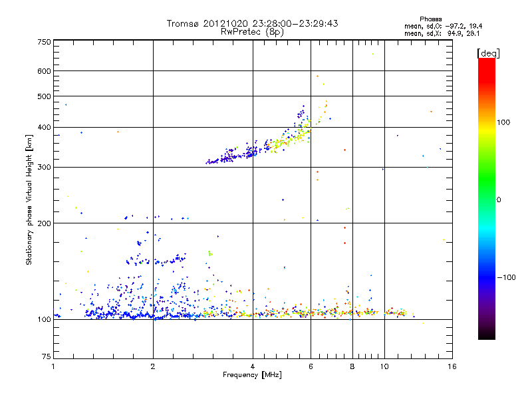Viewport: 532px width, 399px height.
Task: Click the "Phases" header text
Action: tap(430, 19)
